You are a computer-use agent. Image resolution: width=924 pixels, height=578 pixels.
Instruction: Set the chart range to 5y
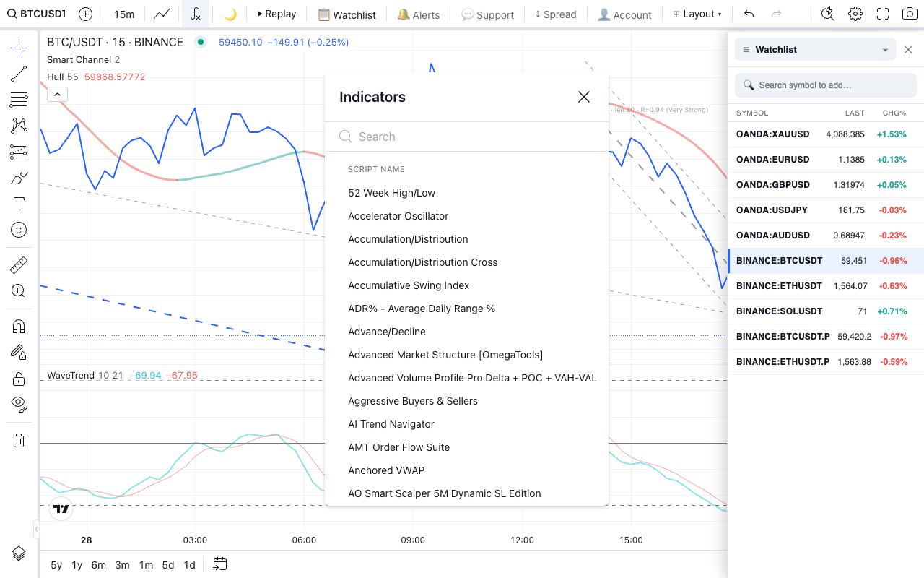click(56, 565)
